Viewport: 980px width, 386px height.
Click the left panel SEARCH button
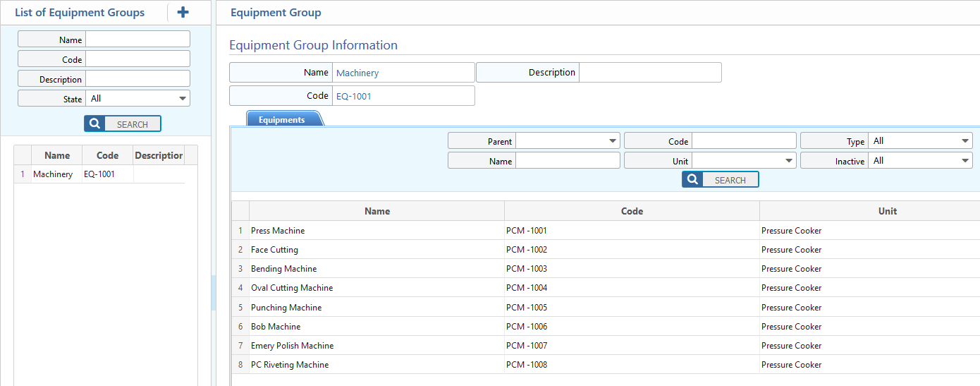pos(123,124)
